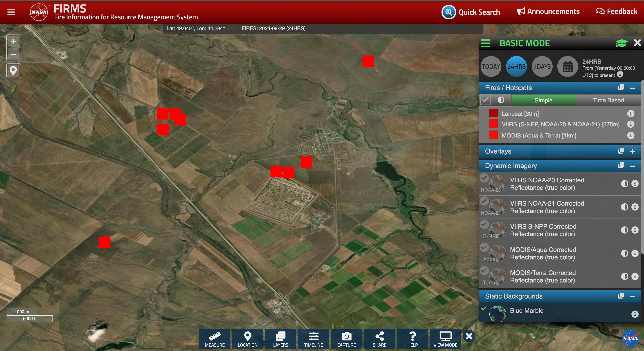644x351 pixels.
Task: Collapse the Static Backgrounds section
Action: (x=632, y=297)
